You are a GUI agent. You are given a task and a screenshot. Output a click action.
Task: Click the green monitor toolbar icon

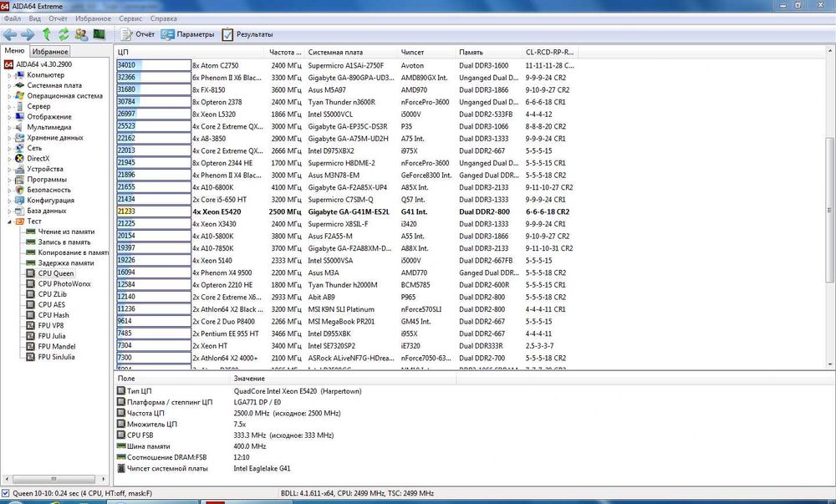[x=99, y=34]
